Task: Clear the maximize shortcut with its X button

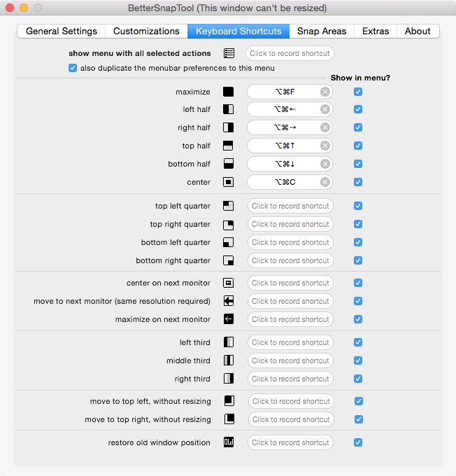Action: (325, 92)
